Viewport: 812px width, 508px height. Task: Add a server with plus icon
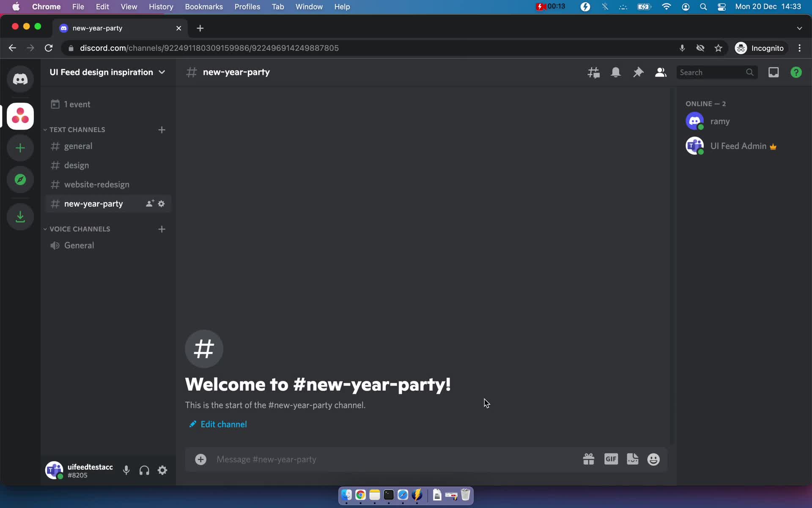pos(20,148)
